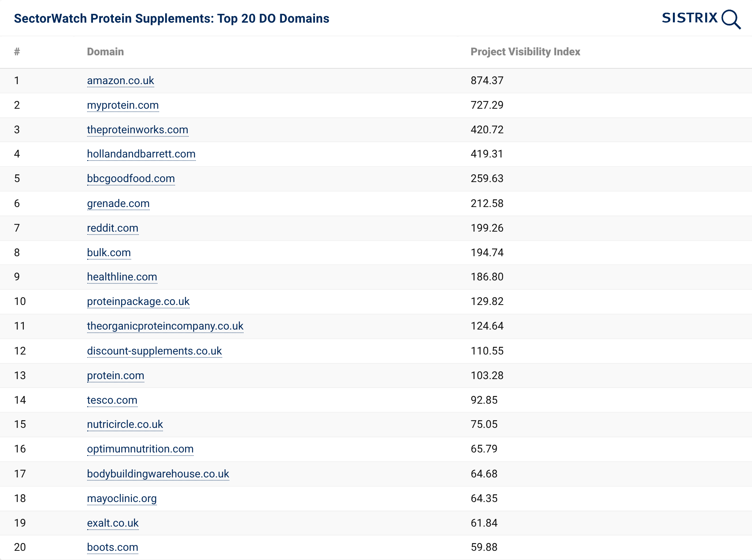The image size is (752, 560).
Task: Visit theproteinworks.com domain link
Action: coord(137,130)
